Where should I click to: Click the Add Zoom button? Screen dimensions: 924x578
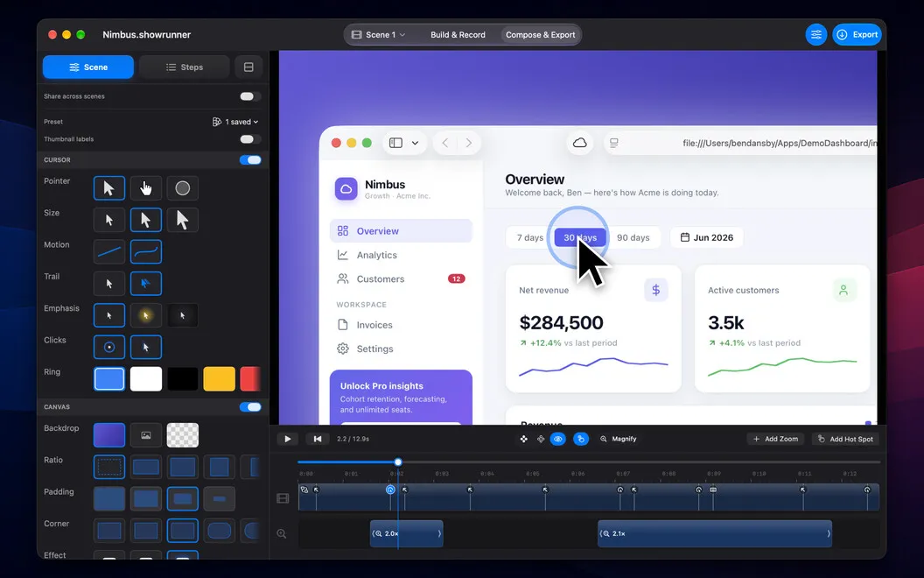775,439
